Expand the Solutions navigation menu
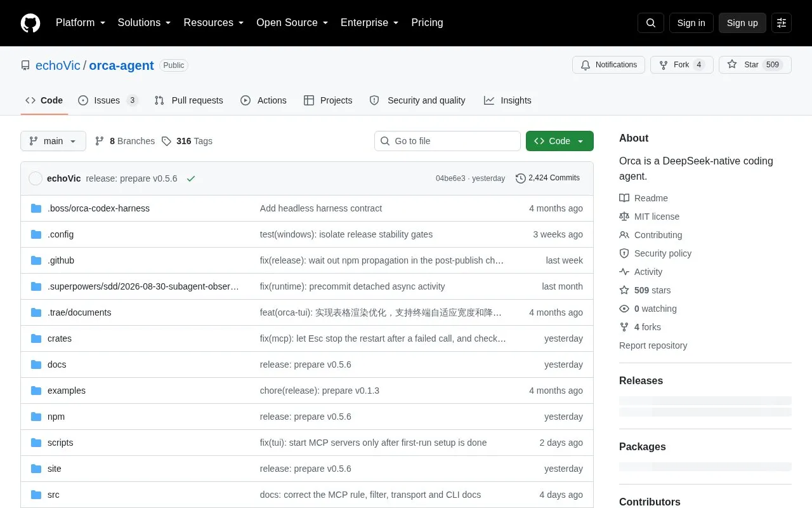The image size is (812, 508). [x=145, y=23]
